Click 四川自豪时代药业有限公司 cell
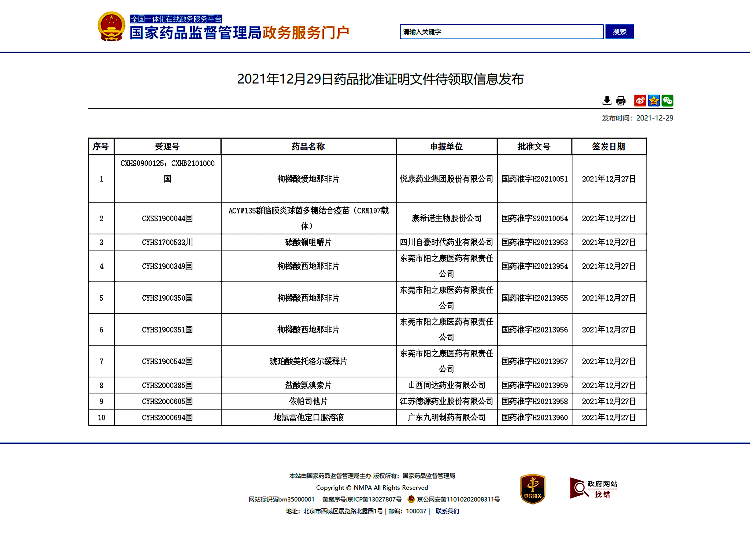The image size is (750, 560). (x=446, y=242)
